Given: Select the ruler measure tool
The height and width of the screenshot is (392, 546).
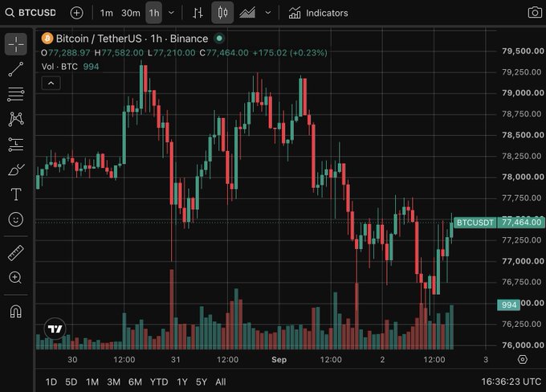Looking at the screenshot, I should (x=16, y=253).
